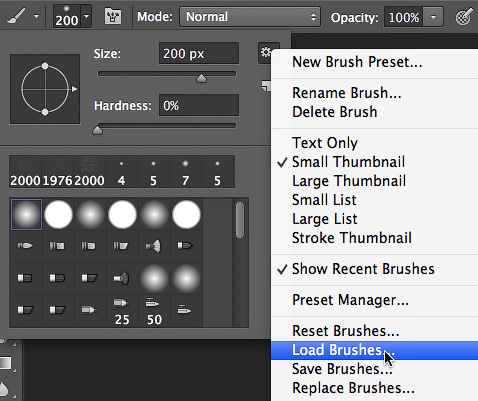Toggle the Brush panel icon
The height and width of the screenshot is (401, 478).
[x=113, y=16]
